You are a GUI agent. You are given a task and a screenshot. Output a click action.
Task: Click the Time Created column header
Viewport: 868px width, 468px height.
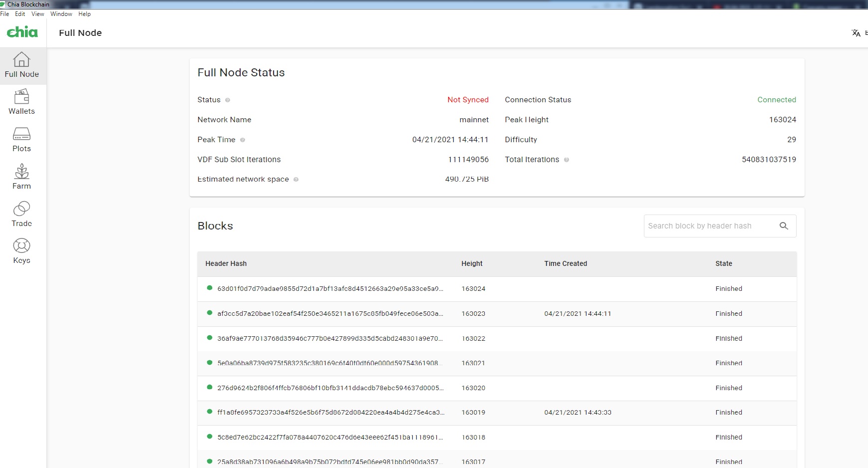[566, 263]
